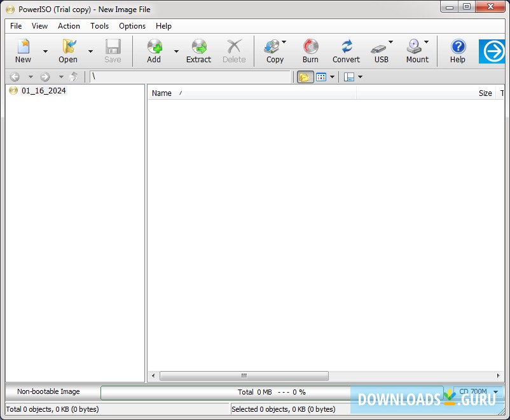Open the Help menu

tap(163, 26)
